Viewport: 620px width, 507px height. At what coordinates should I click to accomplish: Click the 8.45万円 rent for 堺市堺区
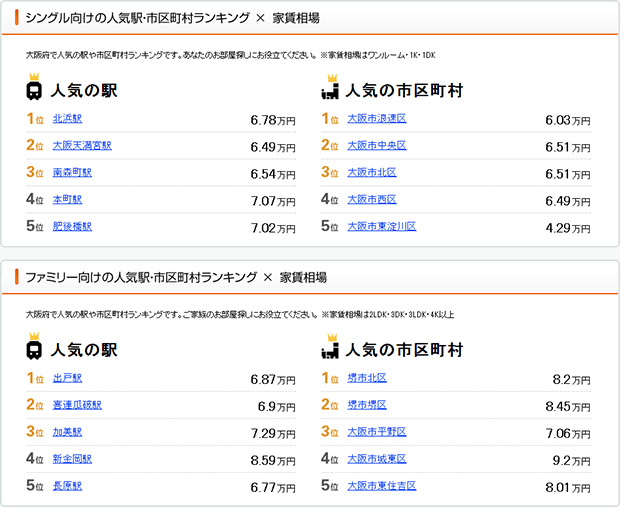click(x=568, y=407)
